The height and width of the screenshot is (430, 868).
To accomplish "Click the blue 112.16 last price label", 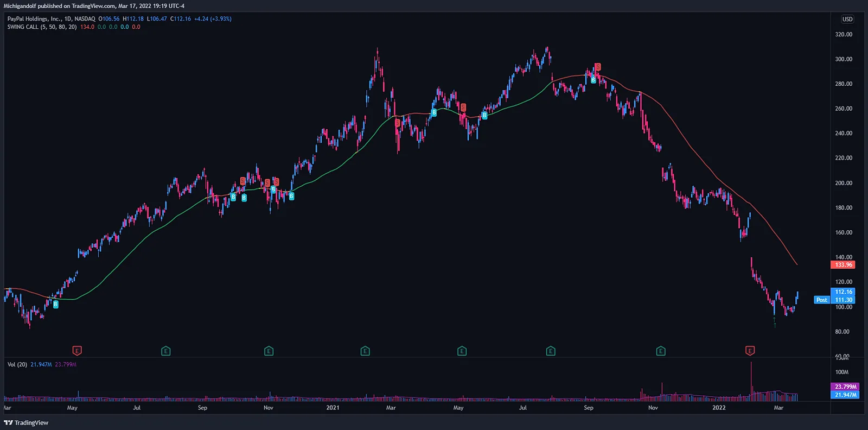I will [843, 292].
